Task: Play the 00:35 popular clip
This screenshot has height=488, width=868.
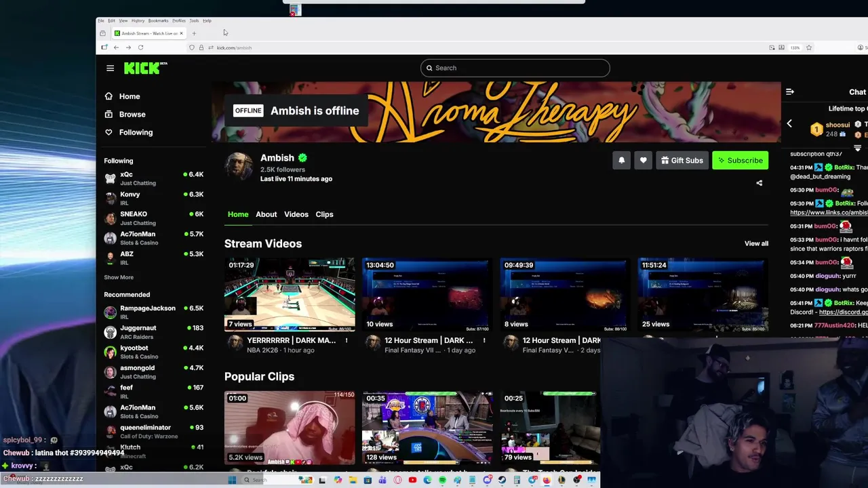Action: point(427,428)
